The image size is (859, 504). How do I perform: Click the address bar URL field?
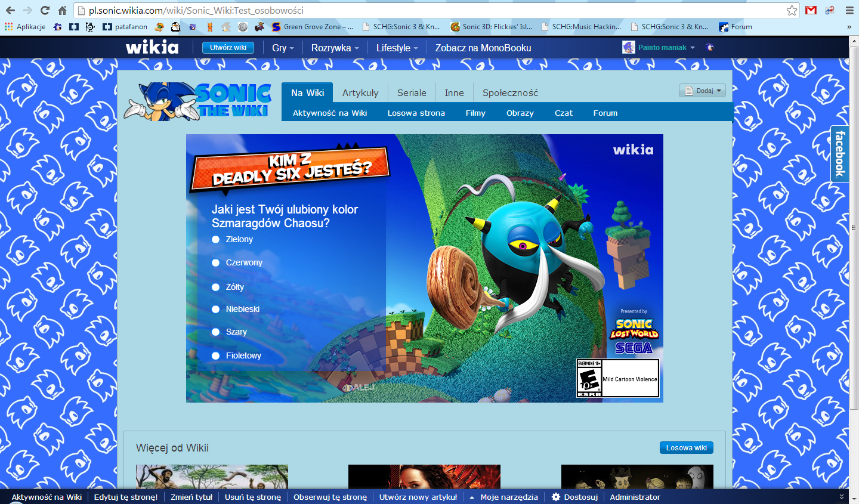[x=418, y=10]
